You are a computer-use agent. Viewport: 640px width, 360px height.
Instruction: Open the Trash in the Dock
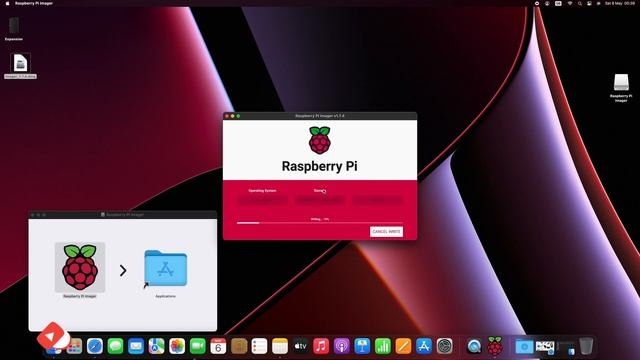586,346
